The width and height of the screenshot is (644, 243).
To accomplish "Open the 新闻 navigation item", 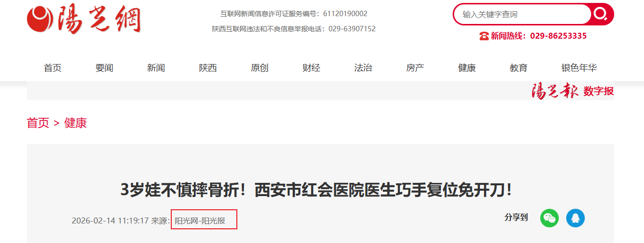I will (x=156, y=68).
